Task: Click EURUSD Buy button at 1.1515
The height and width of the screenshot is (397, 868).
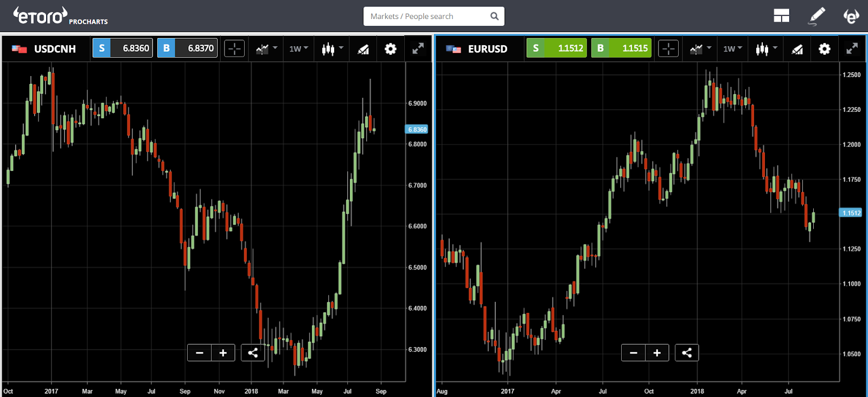Action: pos(621,48)
